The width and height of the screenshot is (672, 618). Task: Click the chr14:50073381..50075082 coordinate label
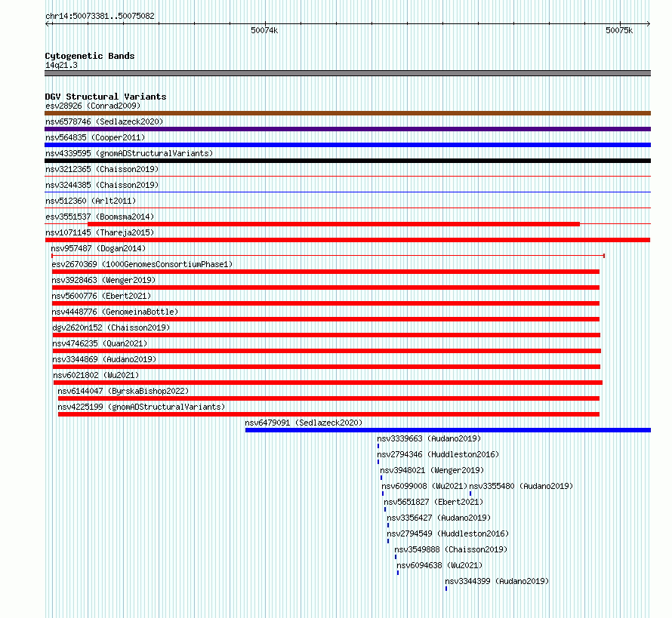[100, 16]
